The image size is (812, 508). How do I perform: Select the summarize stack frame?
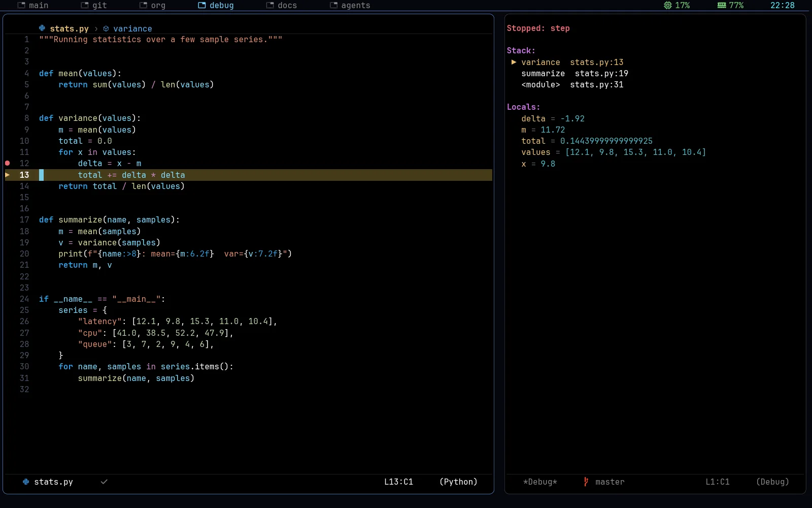pos(575,73)
